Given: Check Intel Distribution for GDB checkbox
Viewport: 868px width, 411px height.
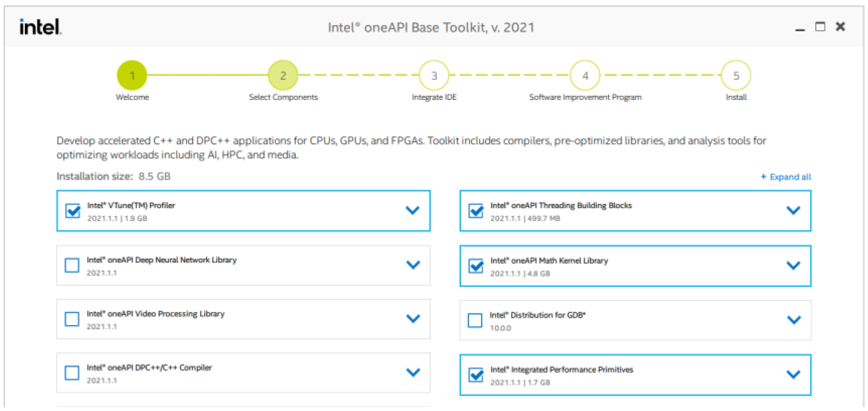Looking at the screenshot, I should [x=475, y=320].
